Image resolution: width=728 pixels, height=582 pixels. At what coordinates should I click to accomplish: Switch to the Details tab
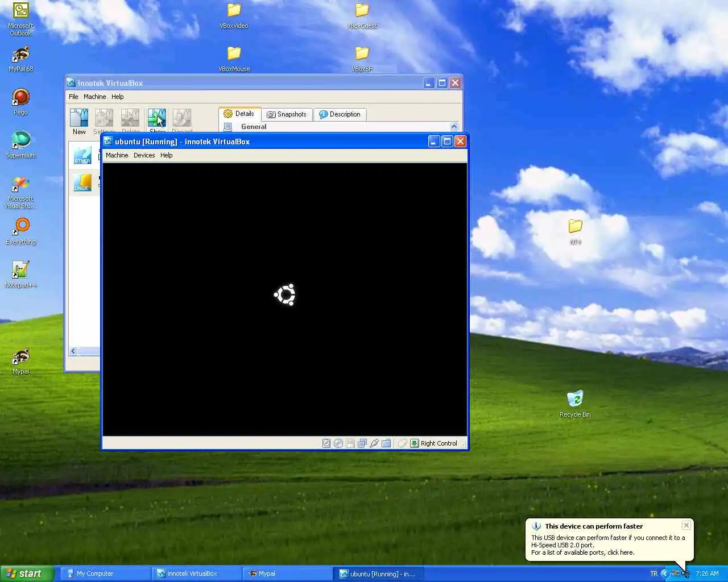[239, 114]
